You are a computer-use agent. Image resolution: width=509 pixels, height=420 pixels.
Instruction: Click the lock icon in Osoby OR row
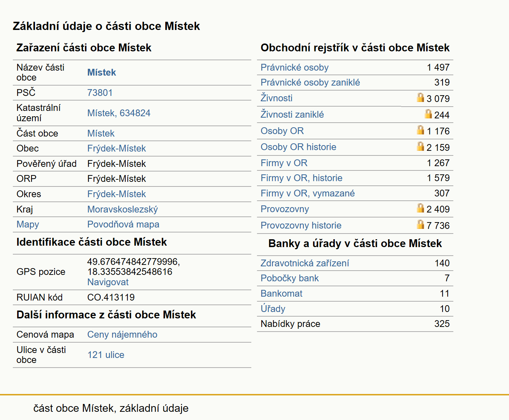[x=420, y=130]
